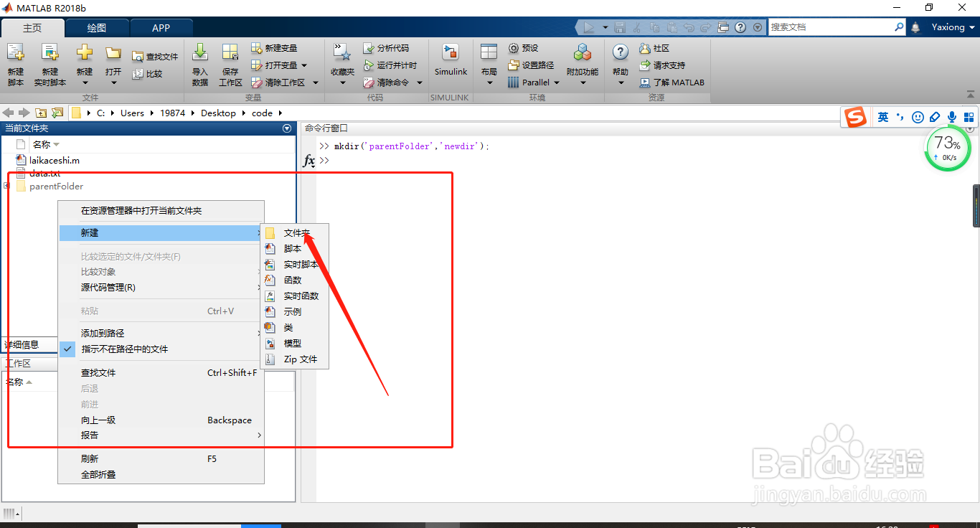This screenshot has width=980, height=528.
Task: Choose 刷新 (Refresh) in the context menu
Action: pos(161,459)
